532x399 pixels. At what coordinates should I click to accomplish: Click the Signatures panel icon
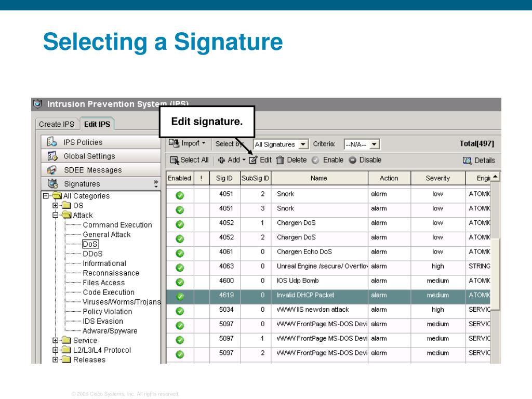click(52, 183)
